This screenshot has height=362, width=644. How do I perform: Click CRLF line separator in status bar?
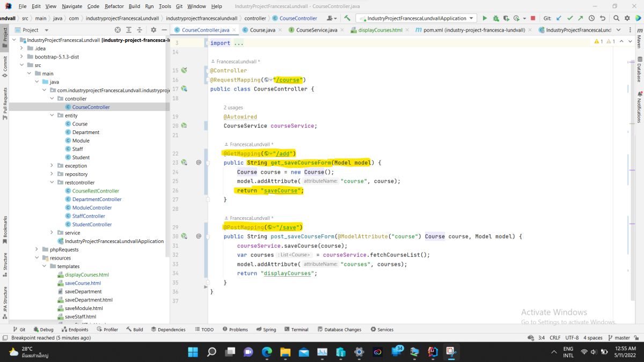pos(554,338)
